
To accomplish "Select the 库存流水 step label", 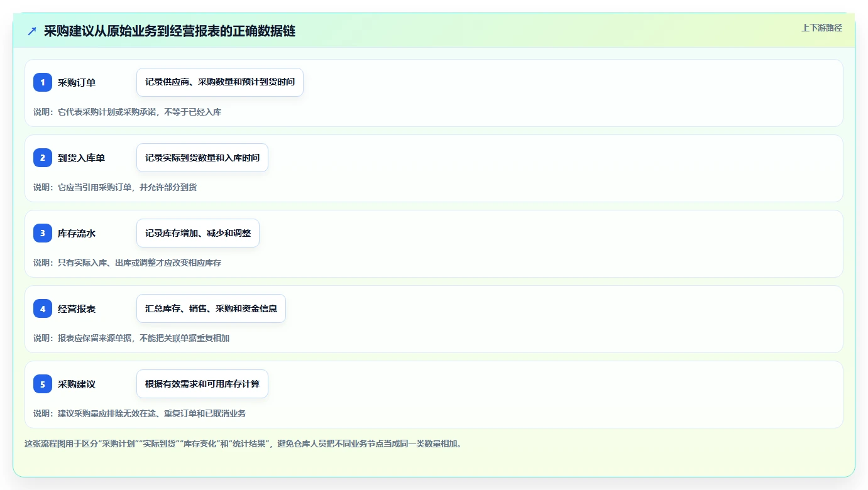I will click(77, 233).
